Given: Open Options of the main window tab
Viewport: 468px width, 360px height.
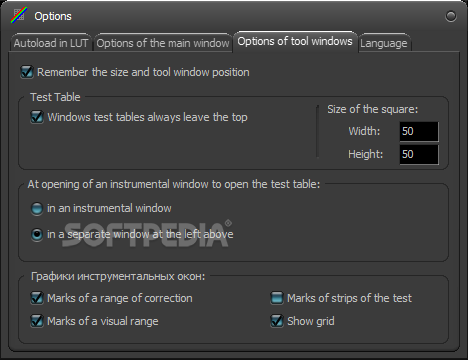Looking at the screenshot, I should pyautogui.click(x=163, y=43).
